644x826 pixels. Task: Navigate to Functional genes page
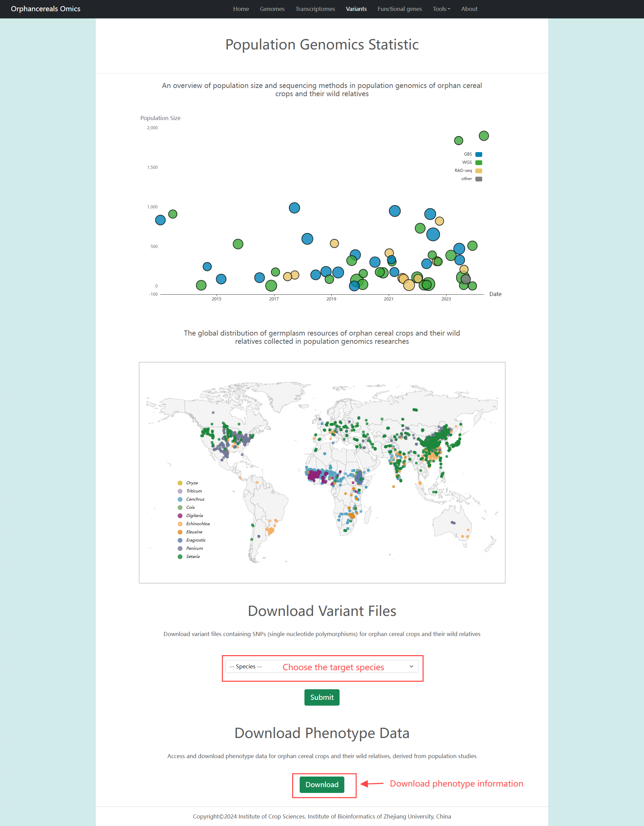[399, 9]
